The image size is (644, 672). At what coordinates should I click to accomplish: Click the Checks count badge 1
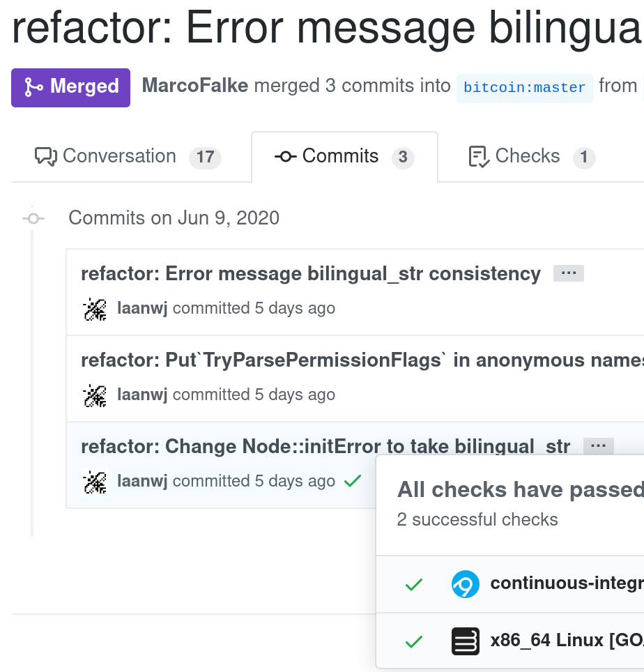(584, 158)
